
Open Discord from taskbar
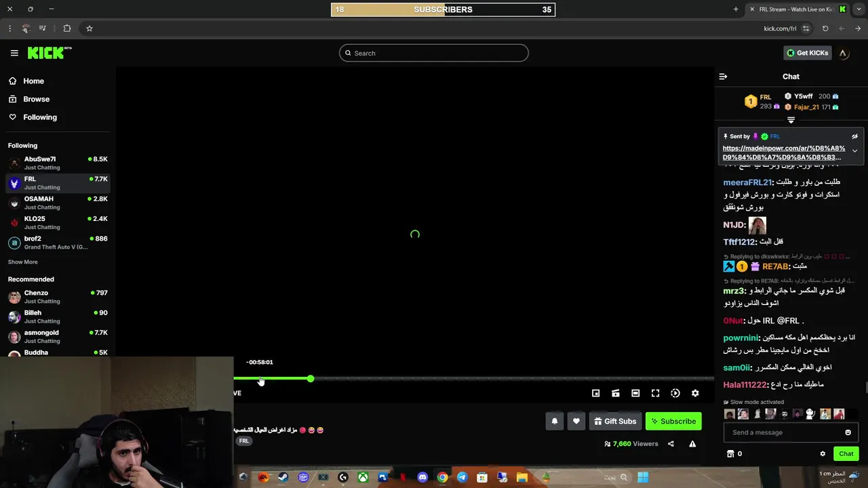(422, 477)
